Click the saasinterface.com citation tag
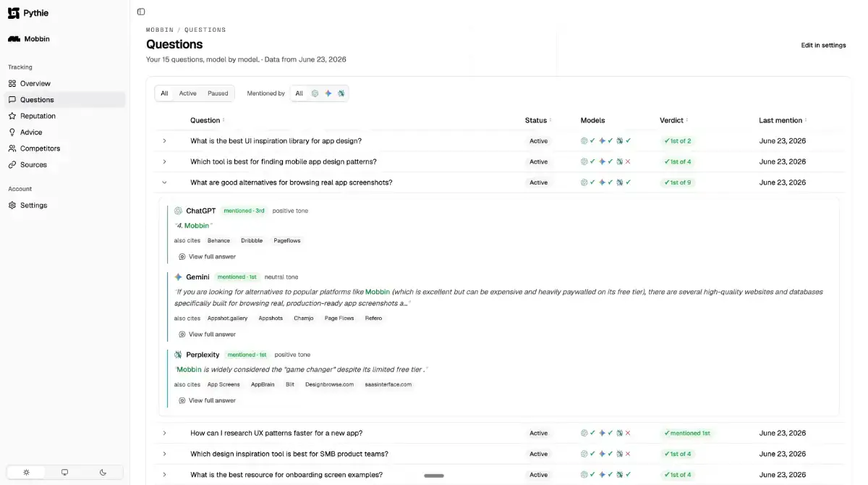Image resolution: width=868 pixels, height=485 pixels. click(x=388, y=384)
